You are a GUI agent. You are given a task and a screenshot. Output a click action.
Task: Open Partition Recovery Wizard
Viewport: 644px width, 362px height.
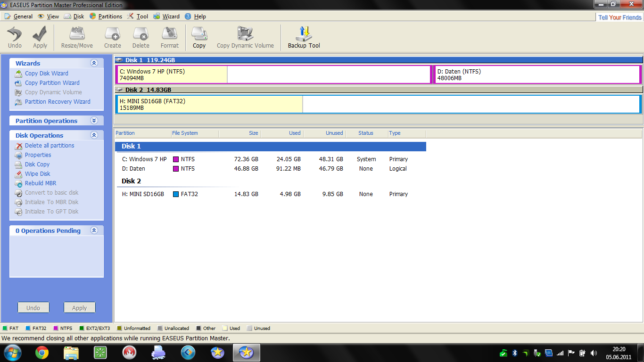(x=58, y=102)
